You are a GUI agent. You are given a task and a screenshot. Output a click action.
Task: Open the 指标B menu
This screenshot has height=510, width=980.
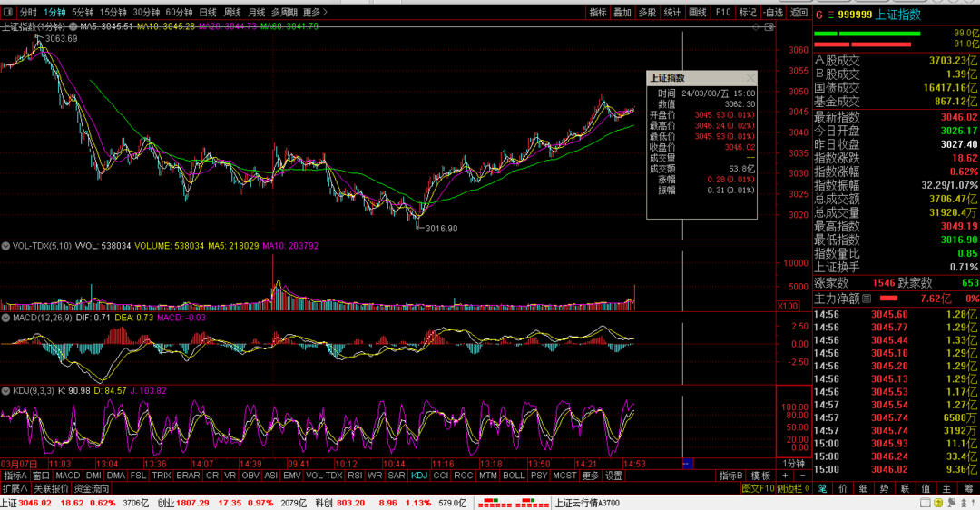[x=730, y=476]
